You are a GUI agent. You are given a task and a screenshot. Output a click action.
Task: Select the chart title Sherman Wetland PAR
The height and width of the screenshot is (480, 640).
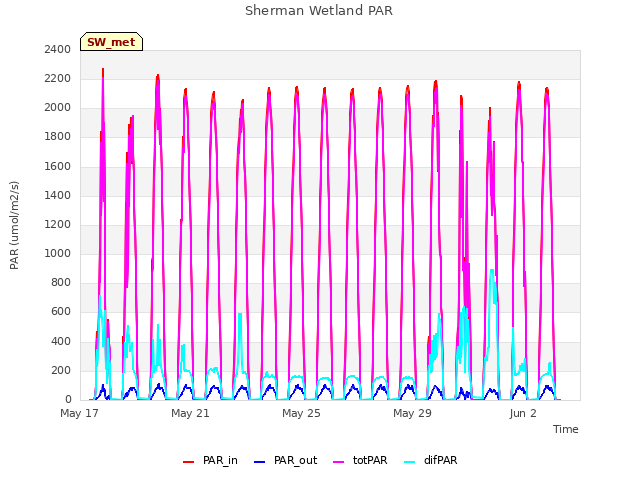coord(319,10)
